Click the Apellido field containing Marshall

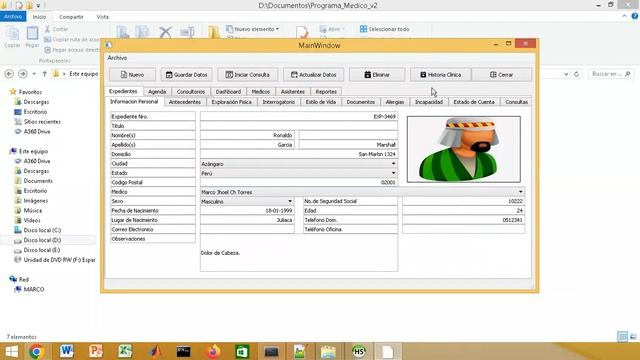(348, 144)
